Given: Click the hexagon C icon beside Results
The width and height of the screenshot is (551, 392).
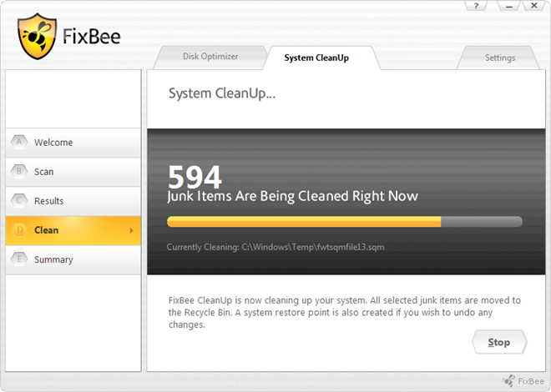Looking at the screenshot, I should coord(19,201).
